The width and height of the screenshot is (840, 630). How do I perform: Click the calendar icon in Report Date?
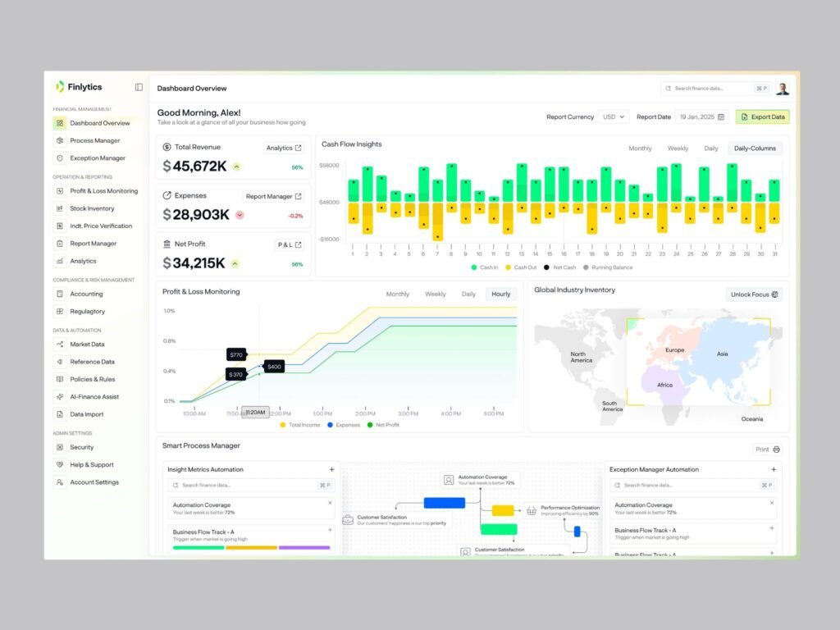(x=721, y=116)
